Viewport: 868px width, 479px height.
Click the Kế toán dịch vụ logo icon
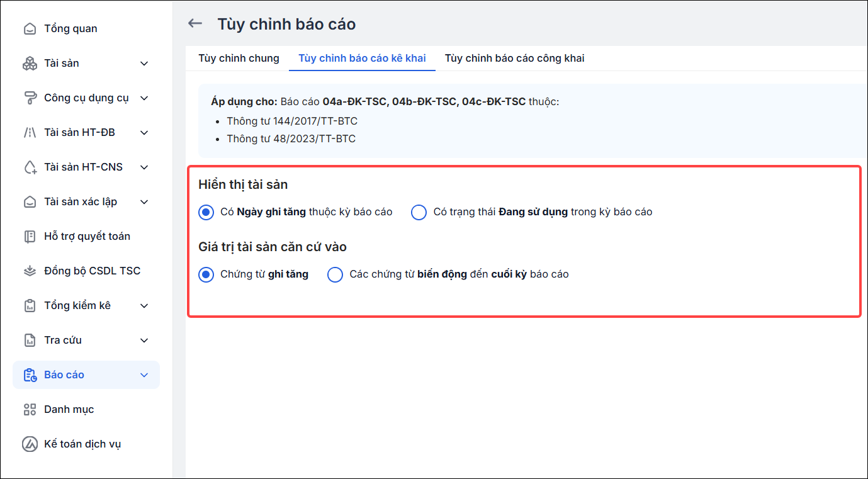tap(30, 444)
